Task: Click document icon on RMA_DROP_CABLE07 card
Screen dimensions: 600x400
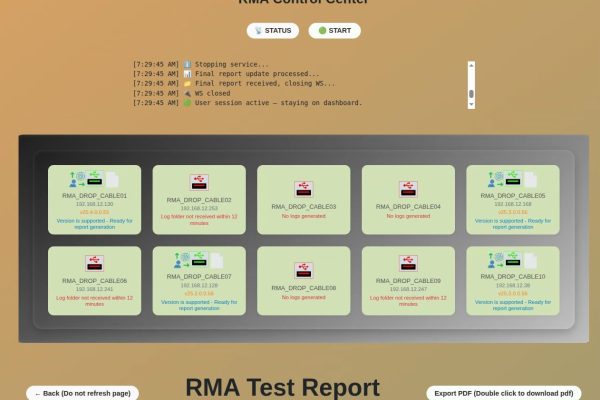Action: [217, 261]
